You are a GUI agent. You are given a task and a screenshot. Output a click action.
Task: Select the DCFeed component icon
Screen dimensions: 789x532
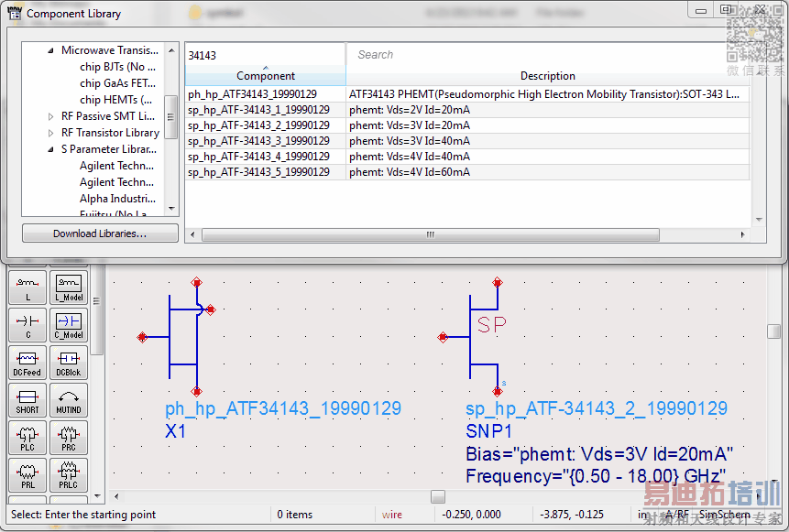(x=27, y=363)
